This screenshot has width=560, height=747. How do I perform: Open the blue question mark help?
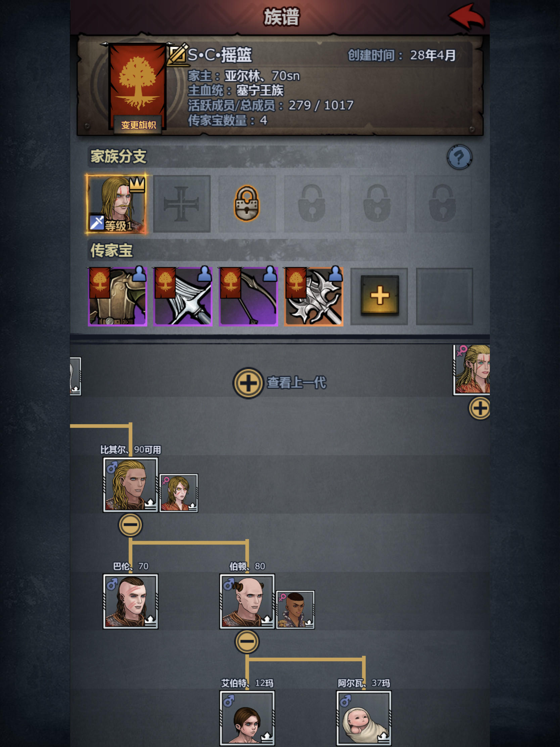click(x=459, y=157)
